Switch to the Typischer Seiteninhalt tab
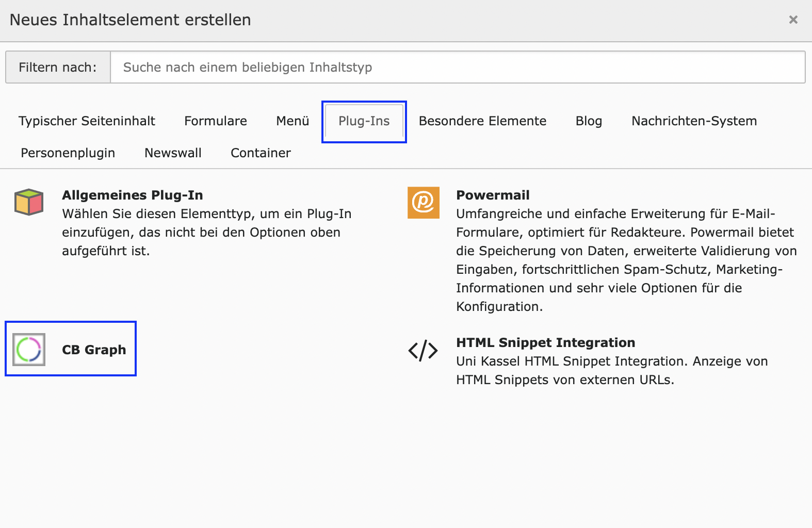This screenshot has width=812, height=528. [87, 121]
